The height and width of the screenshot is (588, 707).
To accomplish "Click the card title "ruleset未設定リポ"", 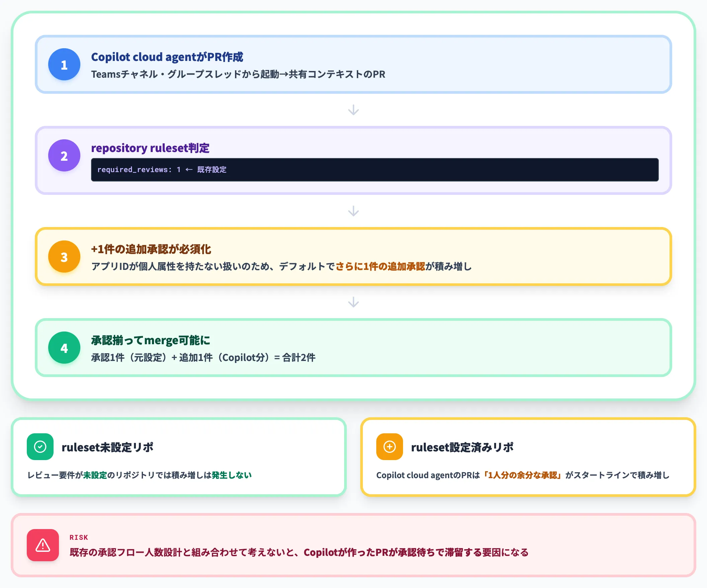I will click(x=107, y=447).
